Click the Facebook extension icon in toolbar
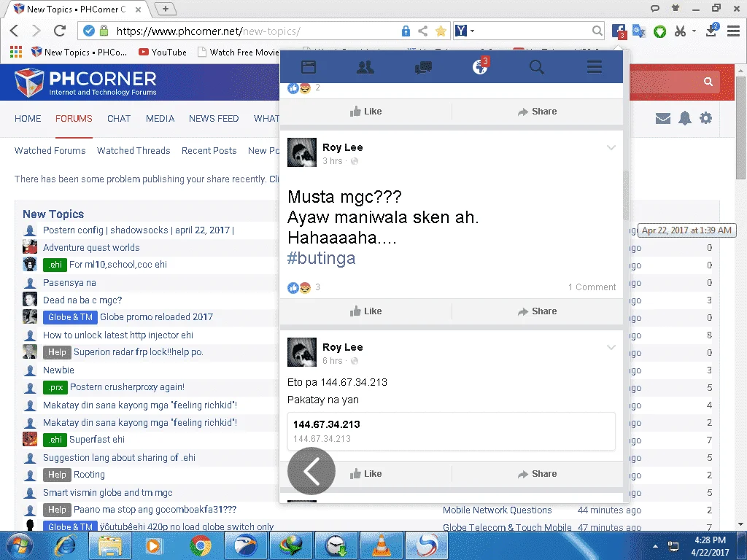Image resolution: width=747 pixels, height=560 pixels. [x=619, y=31]
